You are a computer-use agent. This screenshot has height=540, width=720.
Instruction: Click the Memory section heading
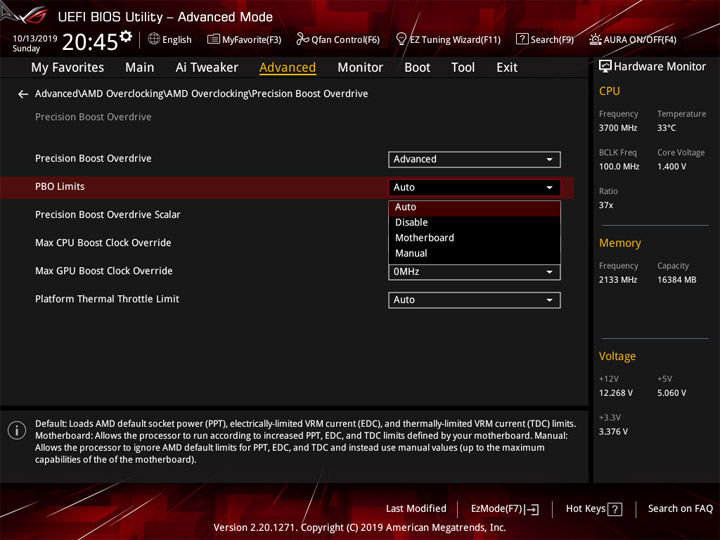point(620,243)
